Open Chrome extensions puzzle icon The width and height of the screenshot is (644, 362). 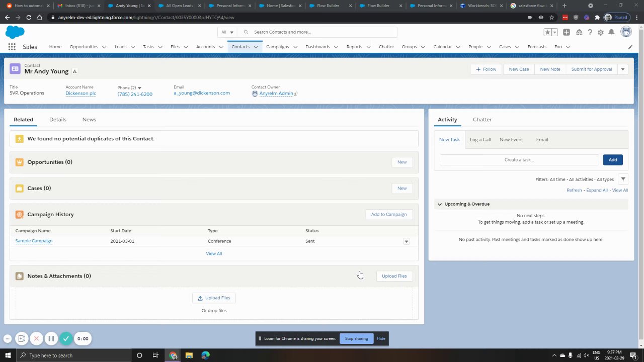[x=597, y=17]
